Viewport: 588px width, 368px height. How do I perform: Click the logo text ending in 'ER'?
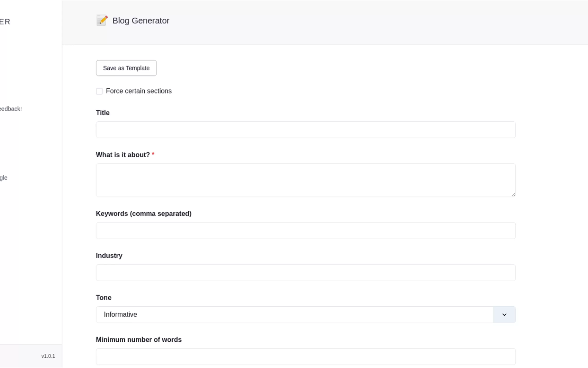(5, 22)
